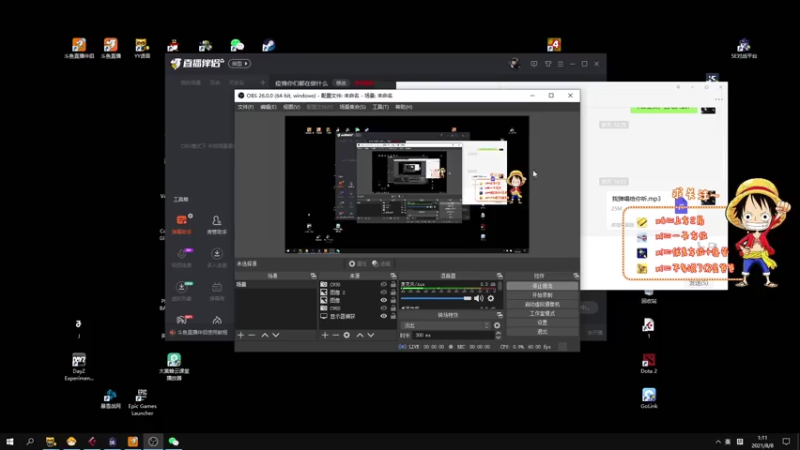This screenshot has height=450, width=800.
Task: Click the 设置 settings button in controls
Action: [542, 323]
